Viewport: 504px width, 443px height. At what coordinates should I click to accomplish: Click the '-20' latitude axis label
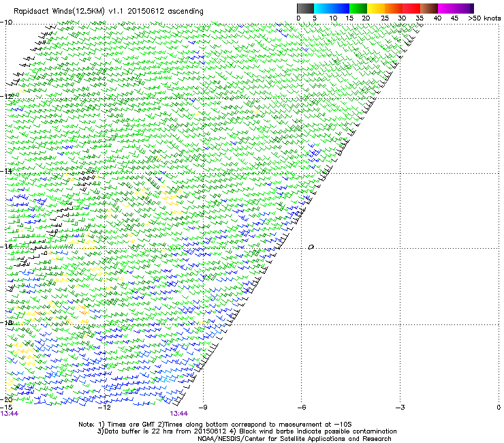tap(6, 399)
